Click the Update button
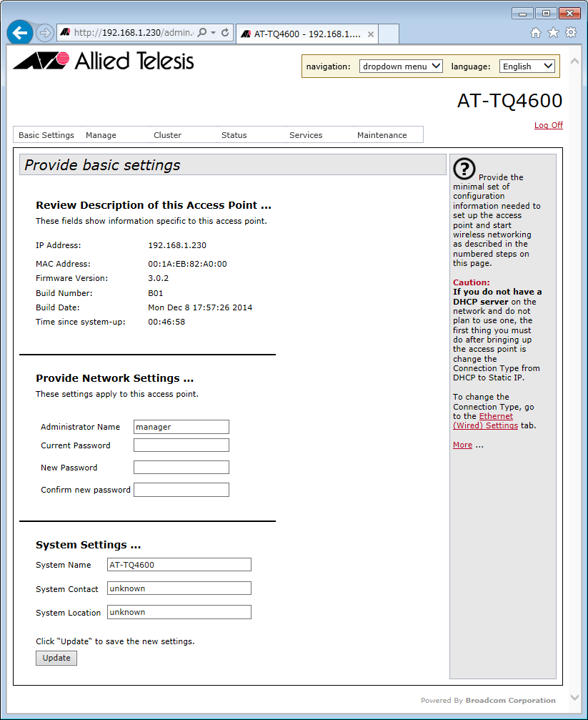Image resolution: width=588 pixels, height=720 pixels. (56, 658)
